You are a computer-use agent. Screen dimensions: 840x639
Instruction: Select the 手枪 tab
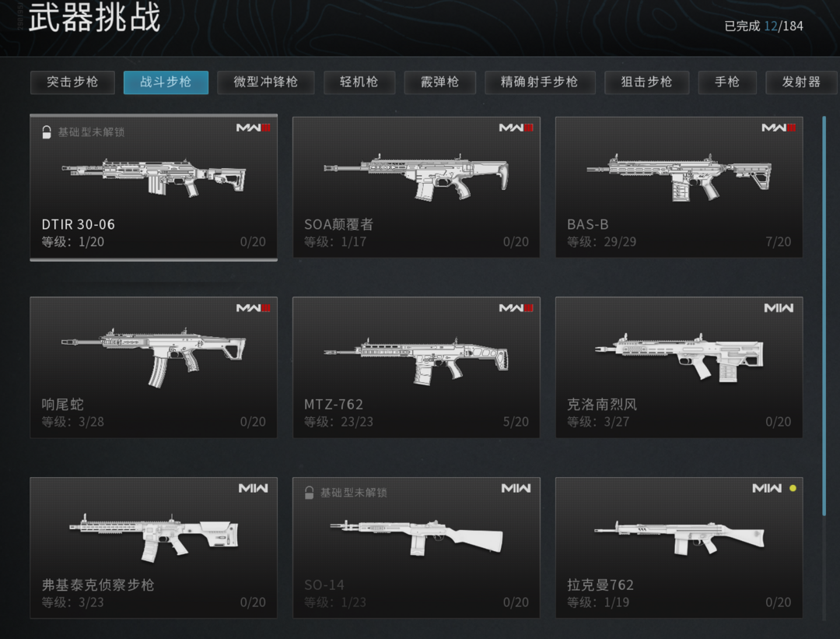coord(727,82)
